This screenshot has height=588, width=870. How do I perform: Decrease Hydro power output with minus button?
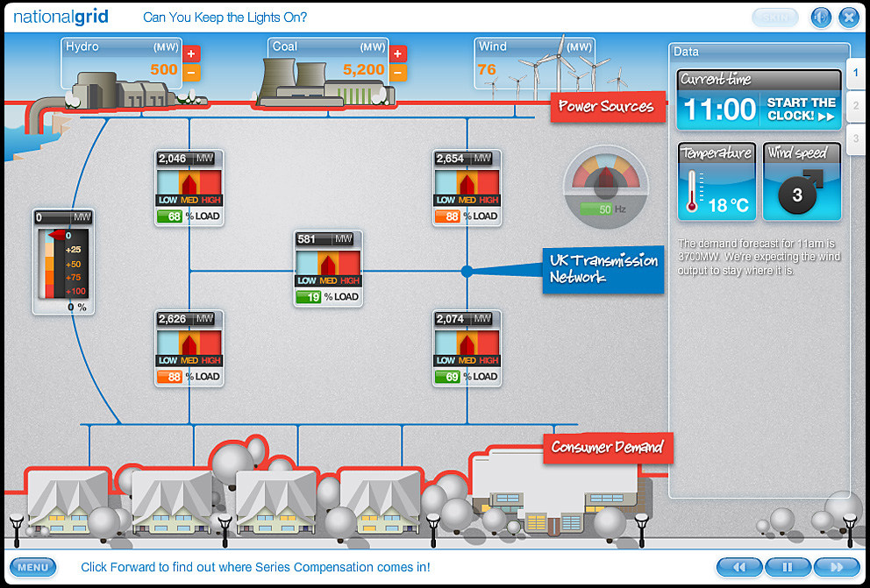[x=192, y=72]
